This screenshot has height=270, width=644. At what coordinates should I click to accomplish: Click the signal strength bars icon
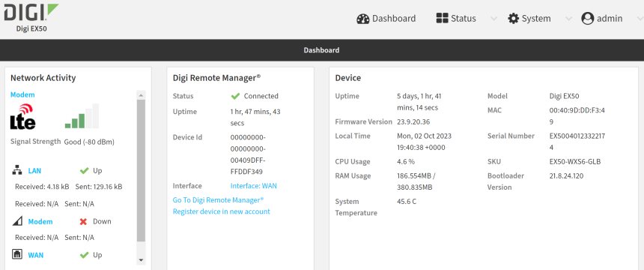click(x=82, y=115)
